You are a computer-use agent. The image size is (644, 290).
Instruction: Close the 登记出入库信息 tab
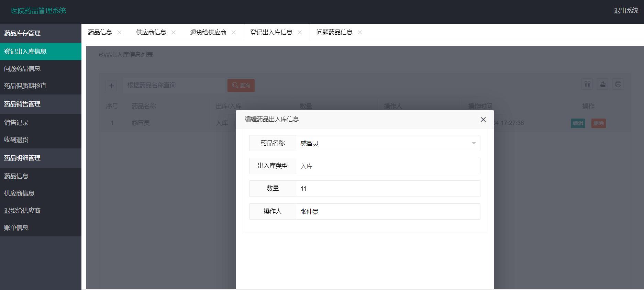point(300,32)
